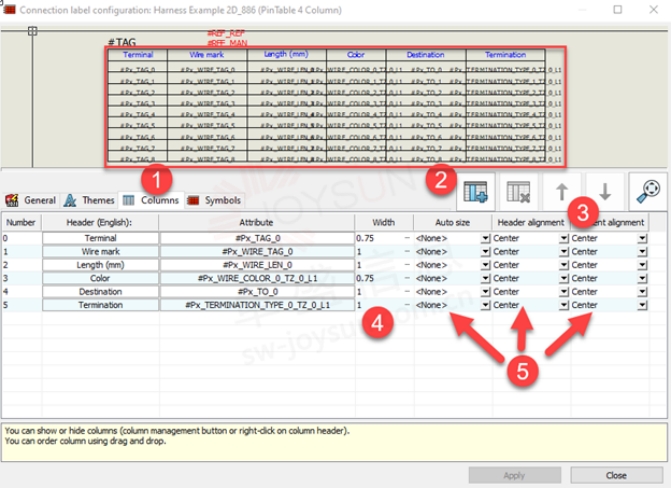Open Content alignment dropdown for Destination row
This screenshot has height=488, width=672.
642,292
